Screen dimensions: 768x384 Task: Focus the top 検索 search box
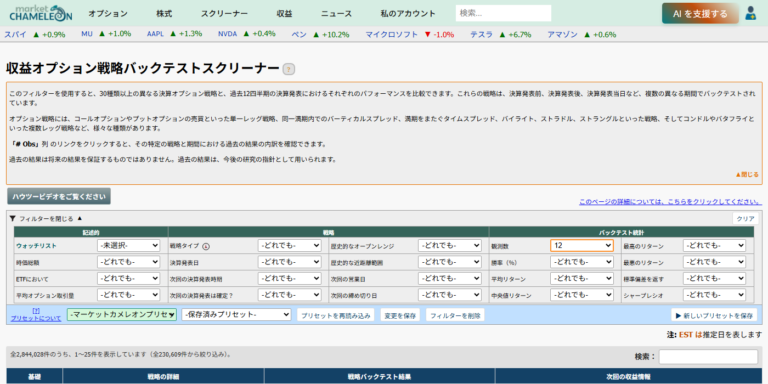point(503,13)
